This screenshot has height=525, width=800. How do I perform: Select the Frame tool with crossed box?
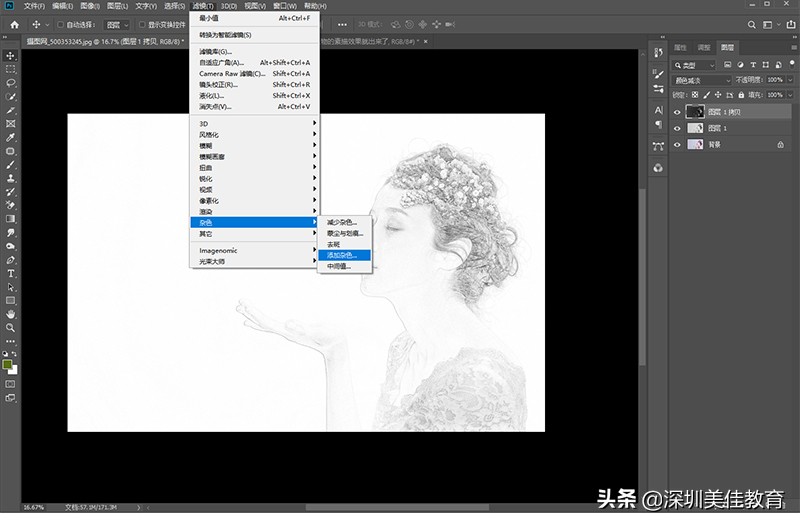click(x=10, y=124)
